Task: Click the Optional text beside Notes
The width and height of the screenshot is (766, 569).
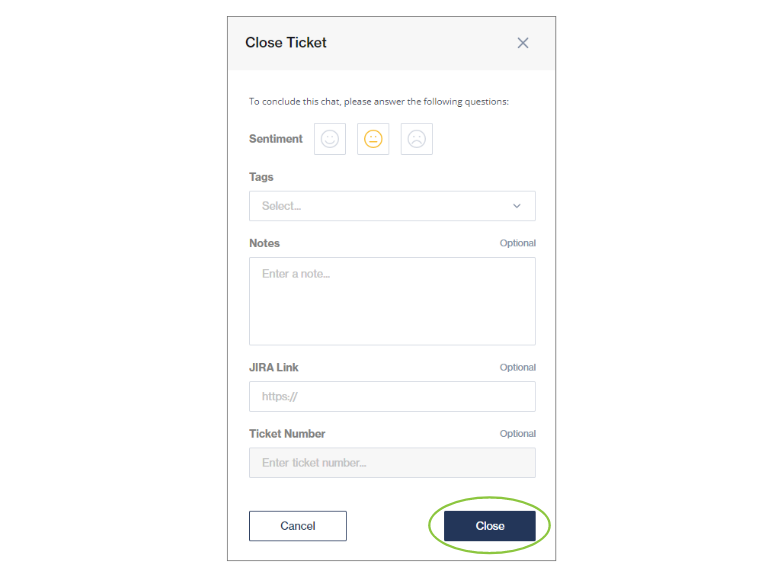Action: click(x=518, y=243)
